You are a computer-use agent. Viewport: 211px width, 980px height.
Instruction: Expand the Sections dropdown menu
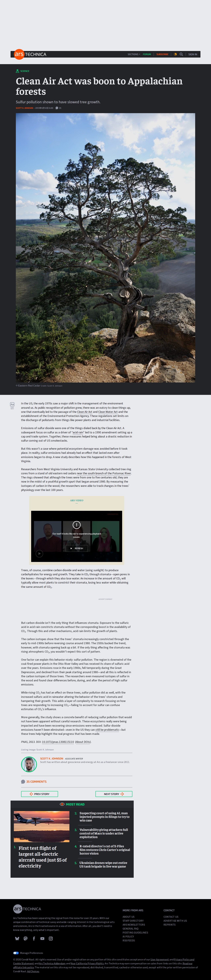point(134,54)
